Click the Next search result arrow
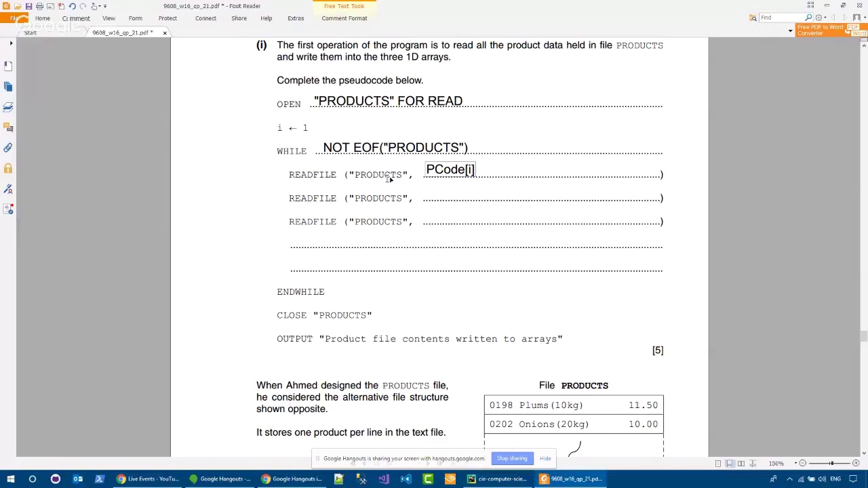The image size is (868, 488). pyautogui.click(x=845, y=18)
